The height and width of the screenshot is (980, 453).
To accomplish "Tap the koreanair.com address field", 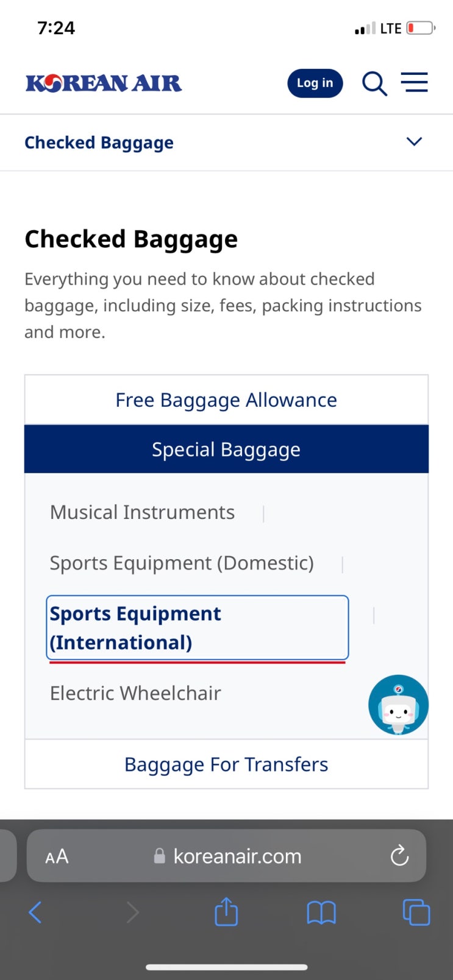I will click(237, 856).
